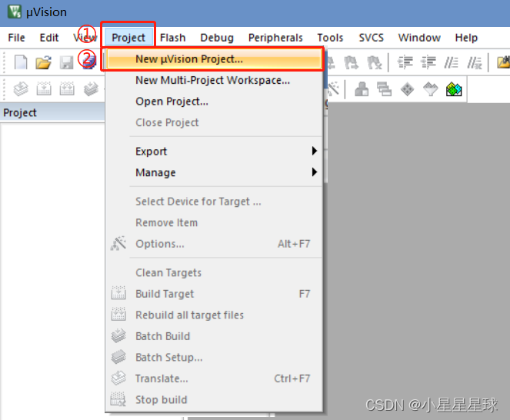
Task: Open the Debug menu
Action: click(x=217, y=38)
